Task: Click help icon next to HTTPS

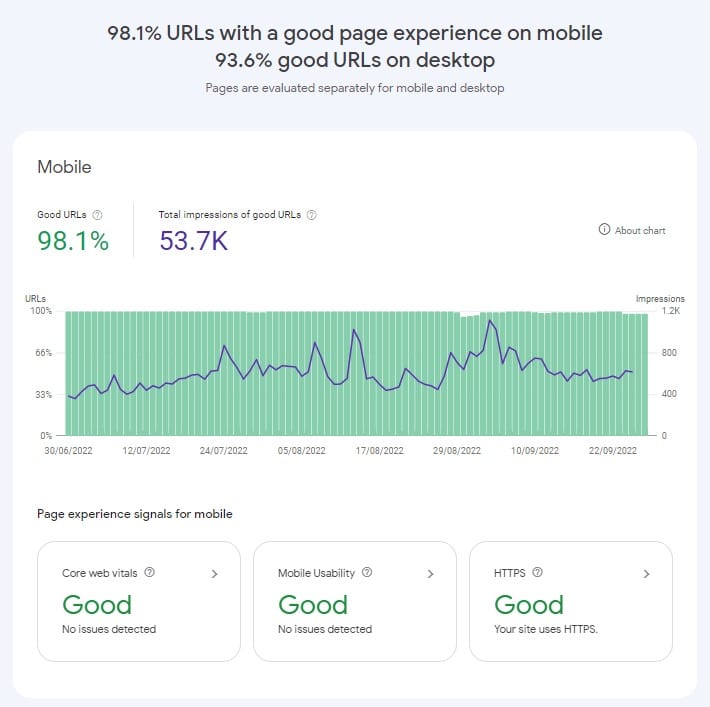Action: point(537,572)
